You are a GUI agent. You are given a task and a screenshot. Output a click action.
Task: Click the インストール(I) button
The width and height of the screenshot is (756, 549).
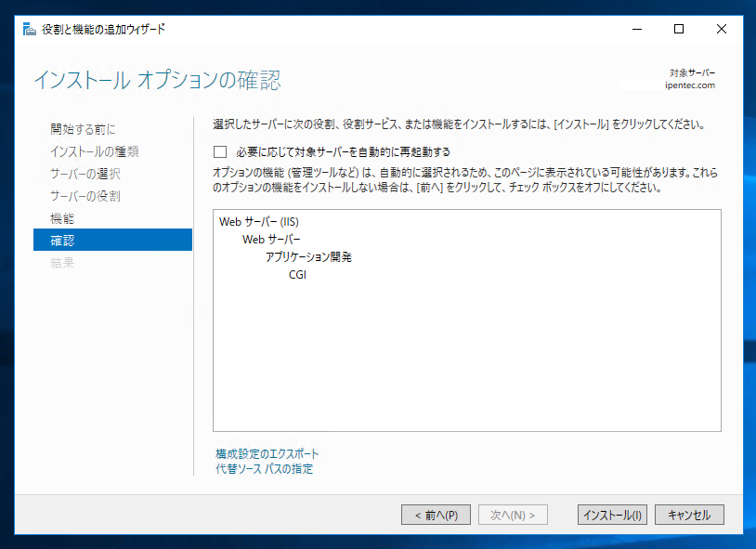tap(612, 515)
